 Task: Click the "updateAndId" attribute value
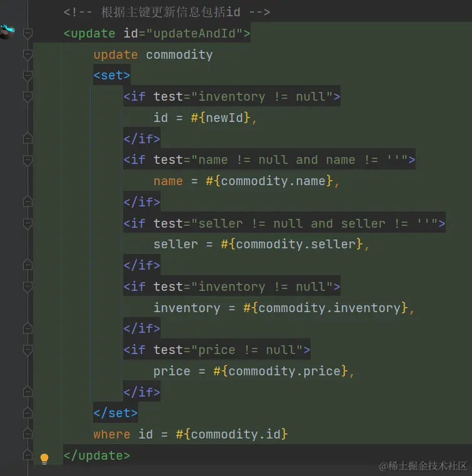[x=194, y=33]
